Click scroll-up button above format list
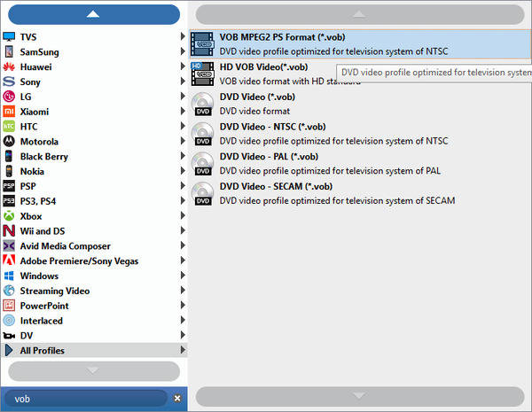This screenshot has height=412, width=532. [x=360, y=14]
